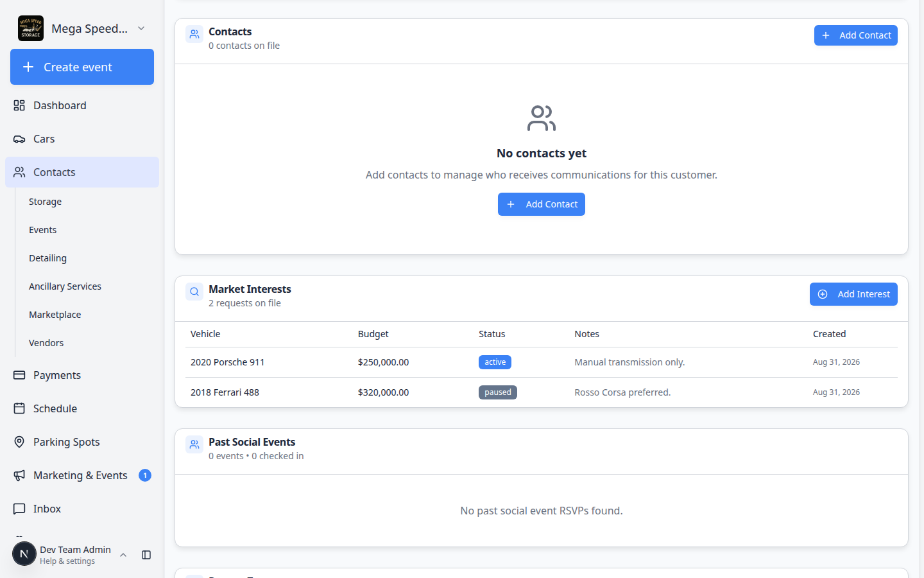The height and width of the screenshot is (578, 924).
Task: Click the Dev Team Admin avatar
Action: (x=24, y=554)
